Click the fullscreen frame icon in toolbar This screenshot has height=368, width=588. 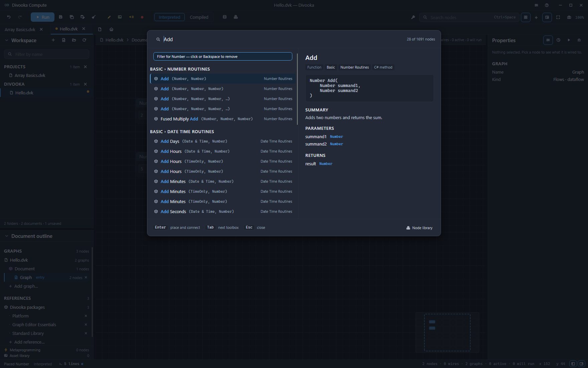pos(558,17)
